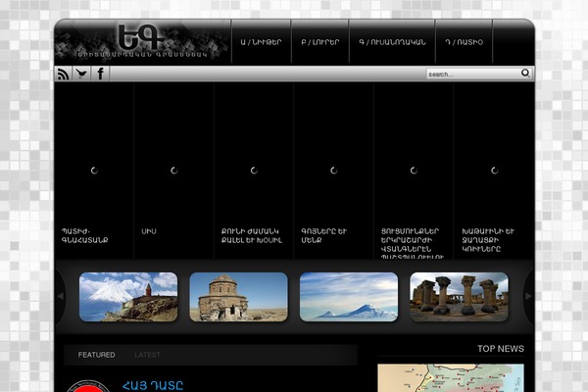Click the site logo ԵԳ
Screen dimensions: 588x392
click(x=141, y=37)
